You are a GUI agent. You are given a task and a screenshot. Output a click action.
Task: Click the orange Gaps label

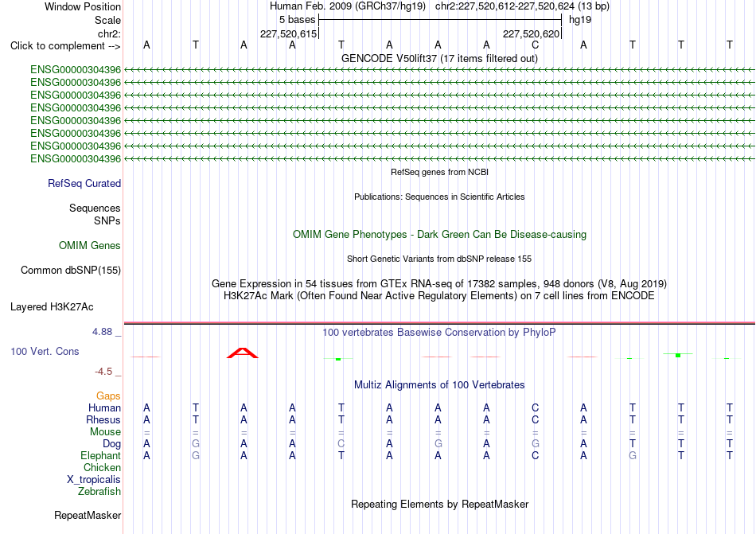tap(108, 396)
